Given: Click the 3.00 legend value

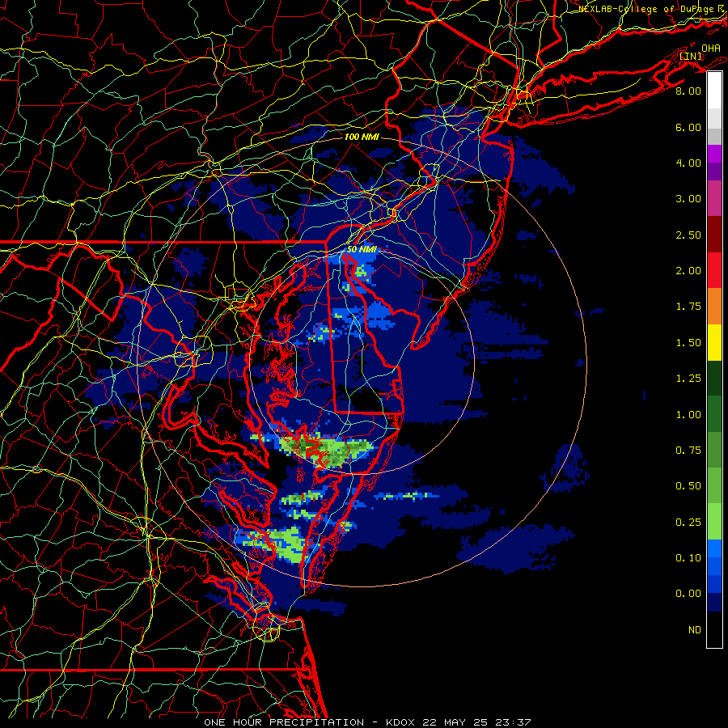Looking at the screenshot, I should coord(688,199).
